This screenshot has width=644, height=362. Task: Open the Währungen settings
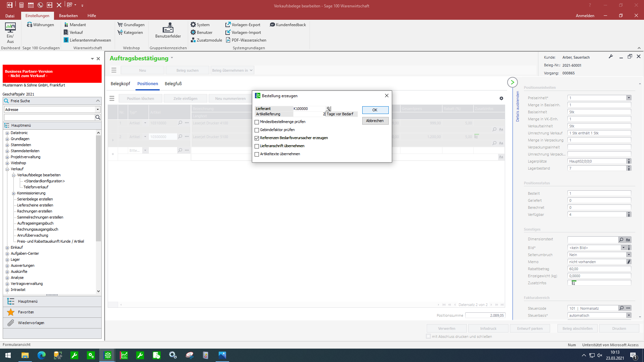click(41, 25)
